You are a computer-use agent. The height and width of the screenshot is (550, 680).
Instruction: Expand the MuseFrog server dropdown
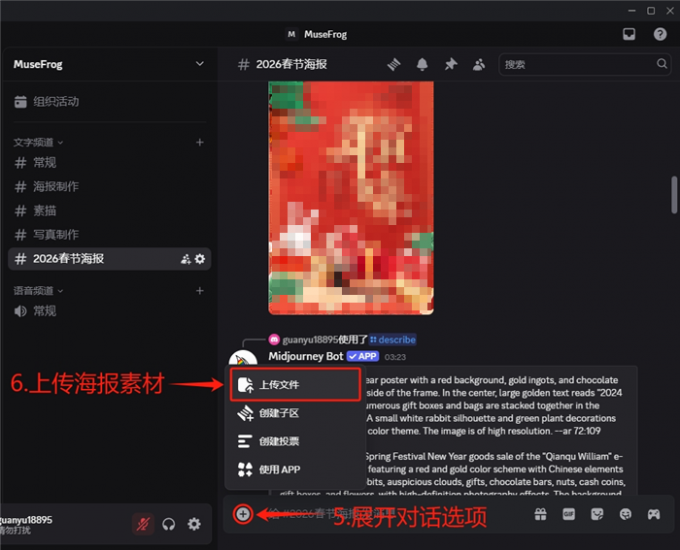199,64
